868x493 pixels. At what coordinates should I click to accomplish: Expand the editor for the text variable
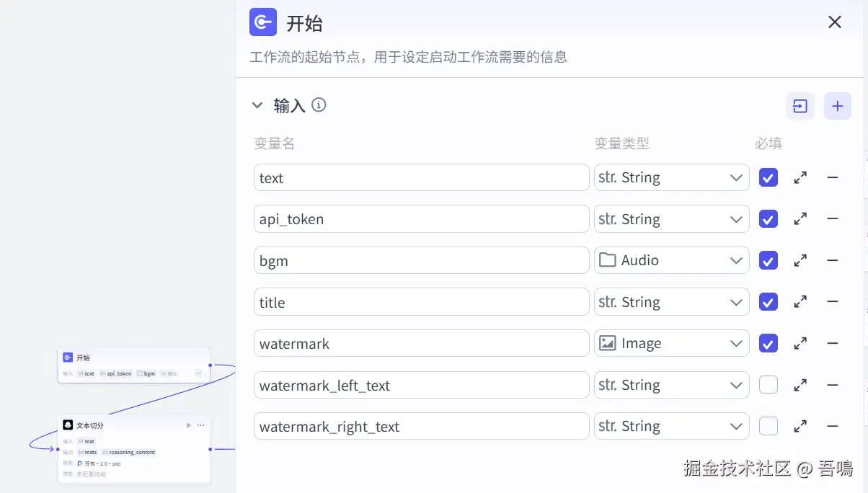point(800,177)
